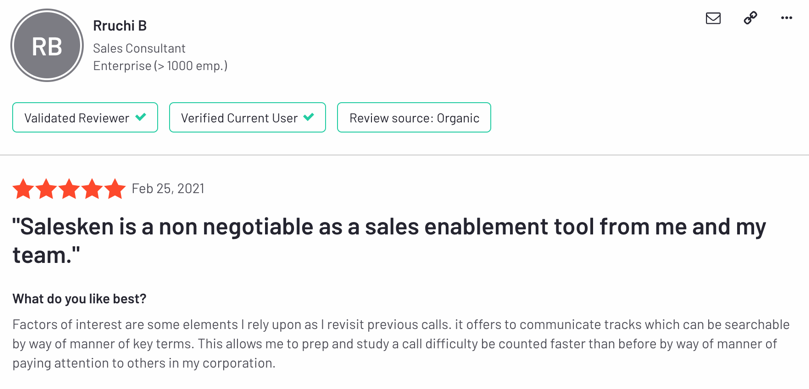The height and width of the screenshot is (389, 809).
Task: Click the Enterprise (> 1000 emp.) label
Action: pos(160,66)
